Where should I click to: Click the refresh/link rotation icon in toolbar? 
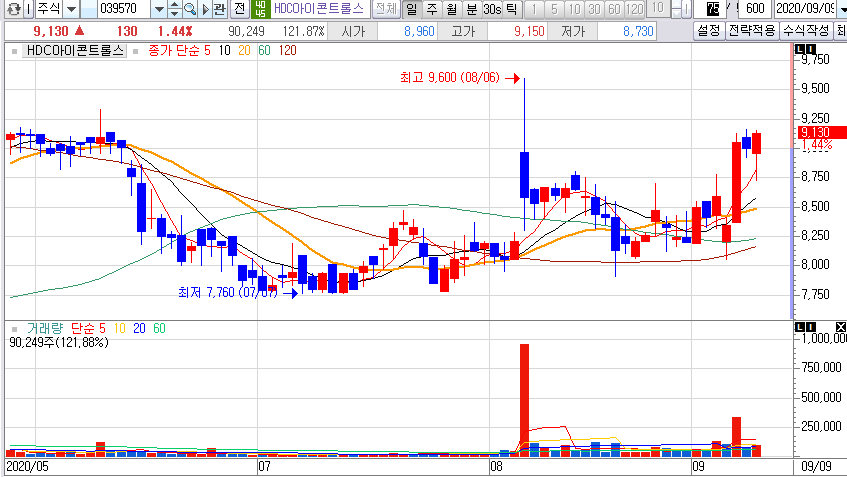[14, 9]
